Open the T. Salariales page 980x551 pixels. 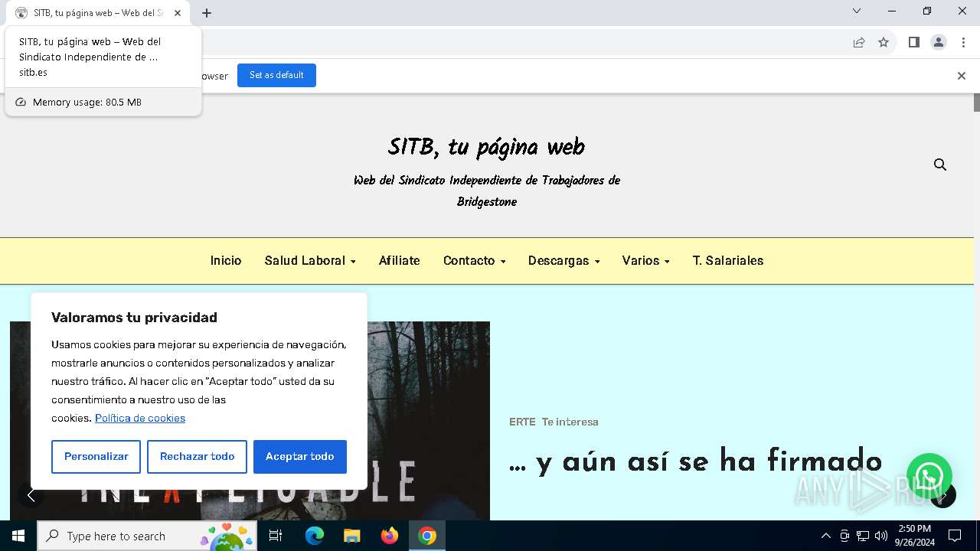point(728,261)
